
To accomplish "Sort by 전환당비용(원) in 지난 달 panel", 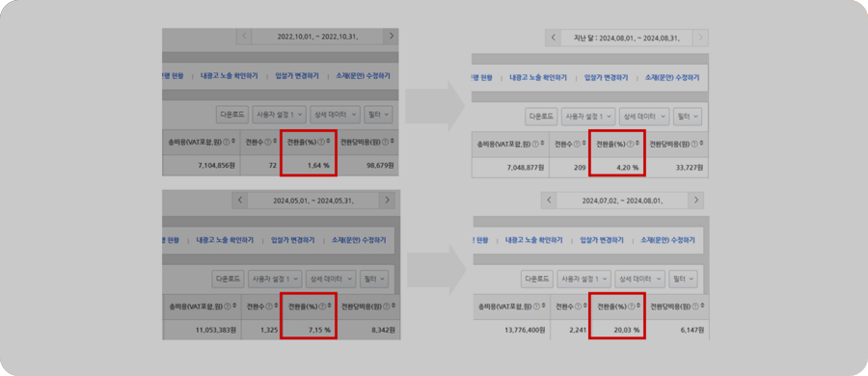I will coord(702,144).
